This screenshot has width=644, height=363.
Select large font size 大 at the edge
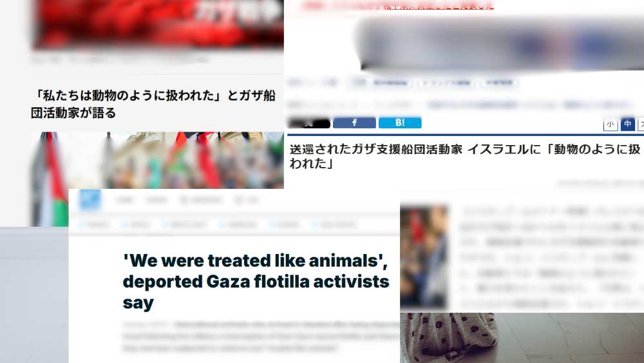pyautogui.click(x=641, y=124)
